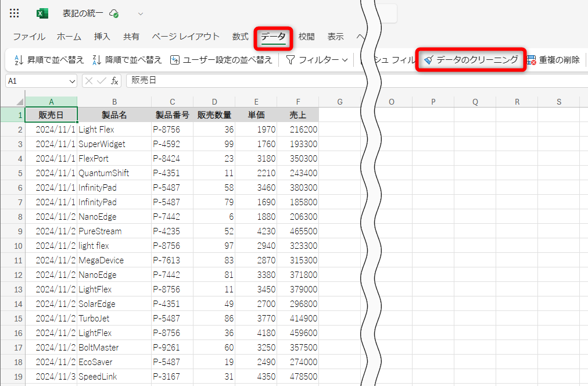Viewport: 588px width, 386px height.
Task: Click the ユーザー設定の並べ替え icon
Action: tap(175, 59)
